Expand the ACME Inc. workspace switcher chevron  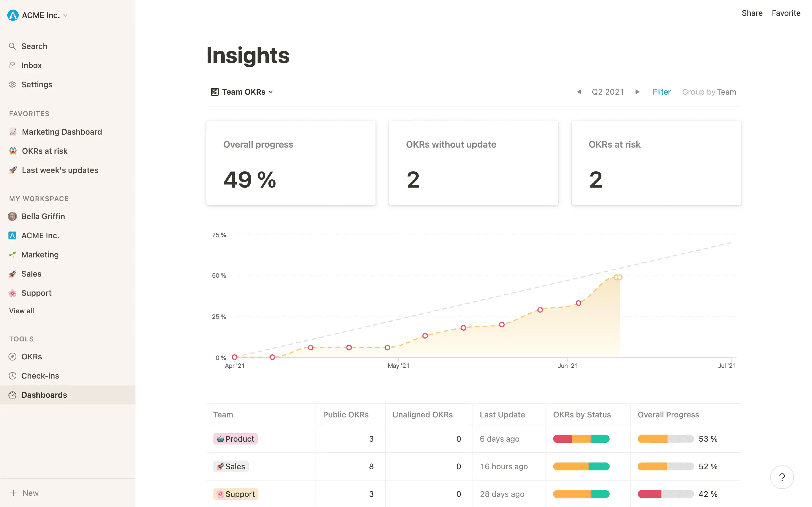(65, 15)
